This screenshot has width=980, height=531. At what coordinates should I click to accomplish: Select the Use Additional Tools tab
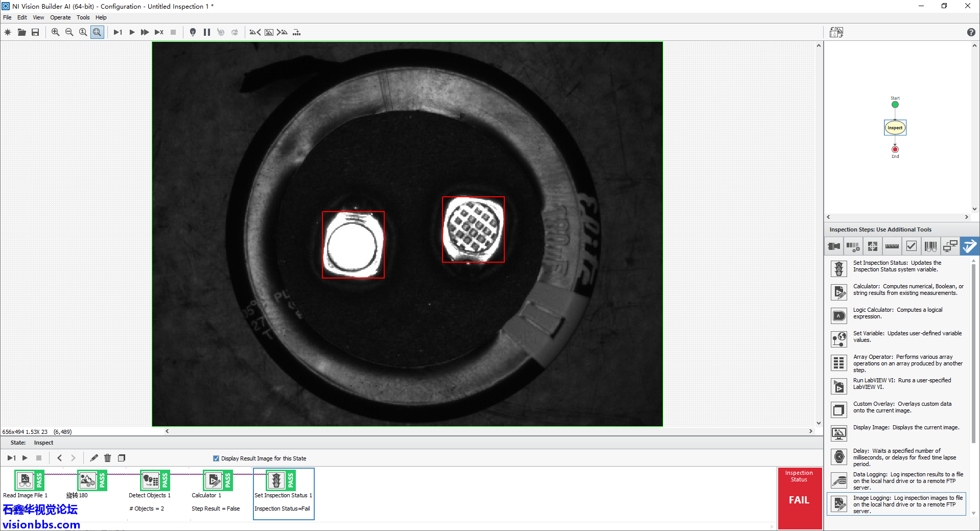tap(969, 246)
